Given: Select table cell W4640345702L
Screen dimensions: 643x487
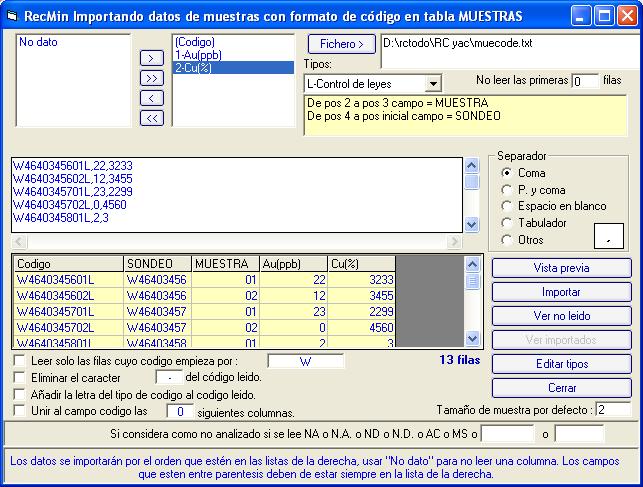Looking at the screenshot, I should [x=68, y=328].
